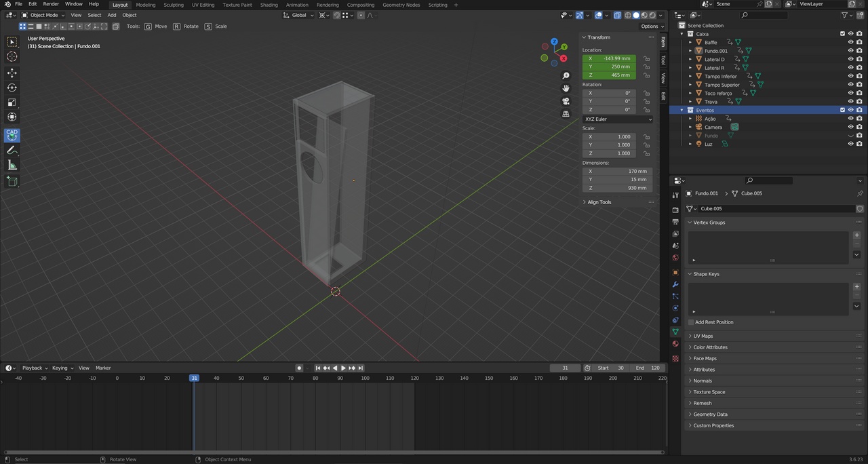Add a vertex group with plus button
Viewport: 868px width, 464px height.
(856, 235)
